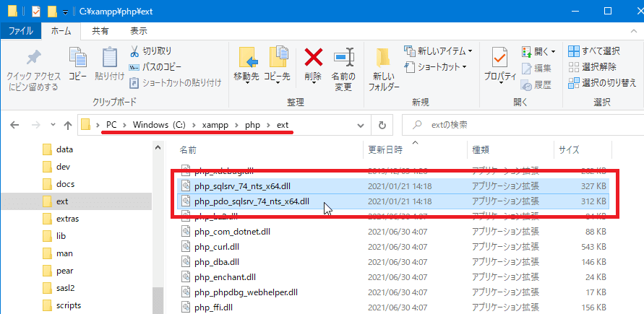Image resolution: width=644 pixels, height=314 pixels.
Task: Expand the Open (開く) dropdown arrow
Action: pyautogui.click(x=554, y=51)
